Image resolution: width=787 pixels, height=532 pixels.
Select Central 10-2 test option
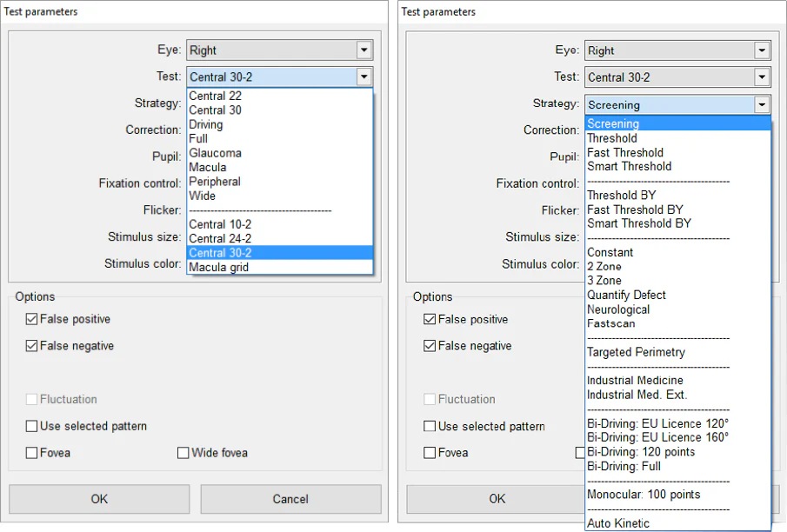pos(280,224)
